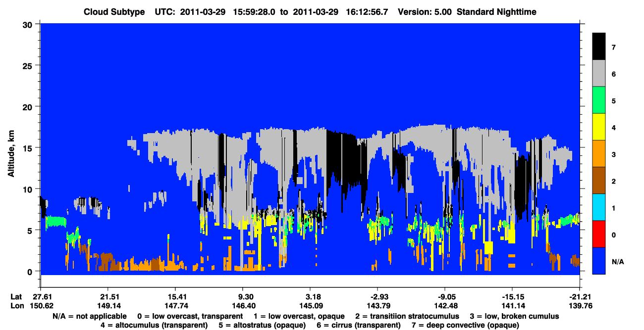
Task: Click the yellow color swatch labeled 4
Action: click(599, 127)
